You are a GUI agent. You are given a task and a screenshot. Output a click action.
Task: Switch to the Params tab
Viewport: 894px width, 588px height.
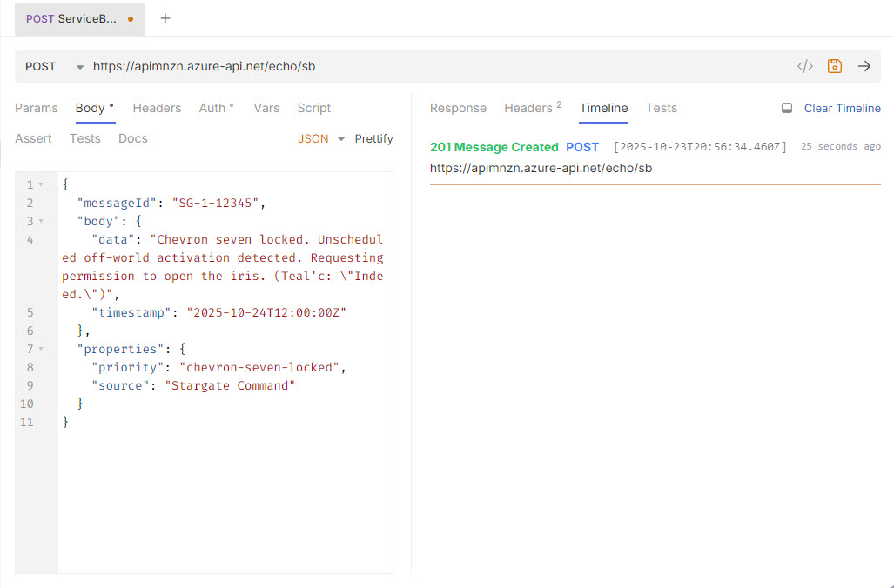pyautogui.click(x=37, y=108)
